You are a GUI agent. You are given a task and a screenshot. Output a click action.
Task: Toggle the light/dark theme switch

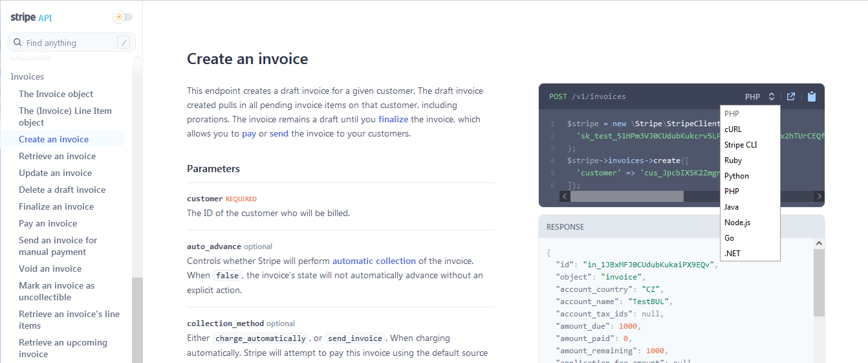point(122,17)
